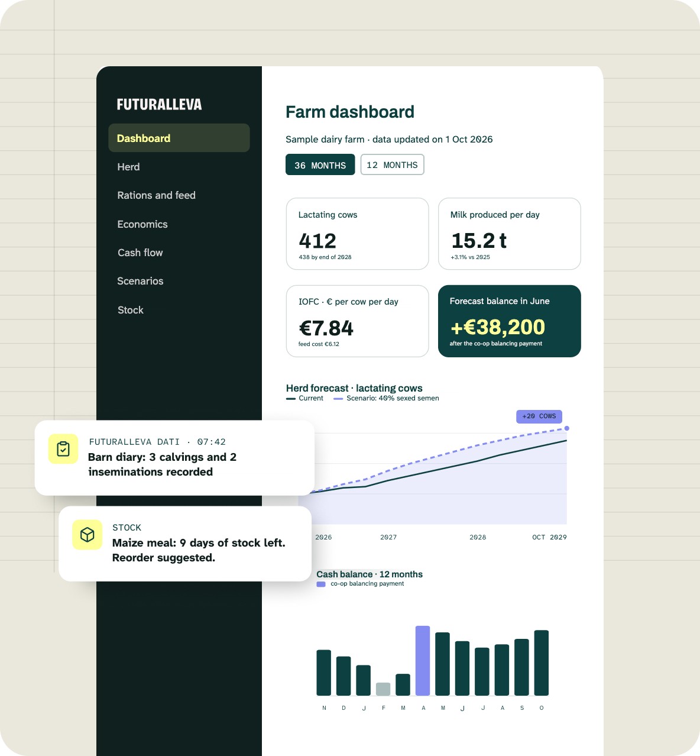Open the Cash flow page
Image resolution: width=700 pixels, height=756 pixels.
pyautogui.click(x=140, y=253)
